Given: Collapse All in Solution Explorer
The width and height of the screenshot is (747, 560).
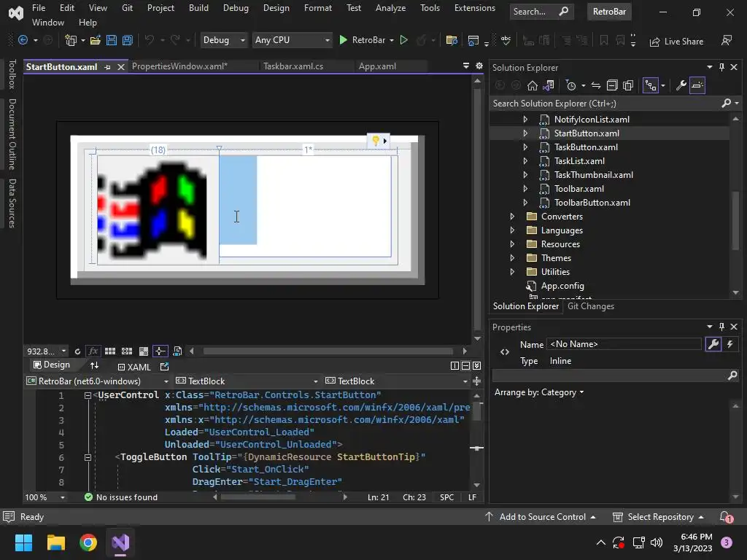Looking at the screenshot, I should tap(612, 86).
